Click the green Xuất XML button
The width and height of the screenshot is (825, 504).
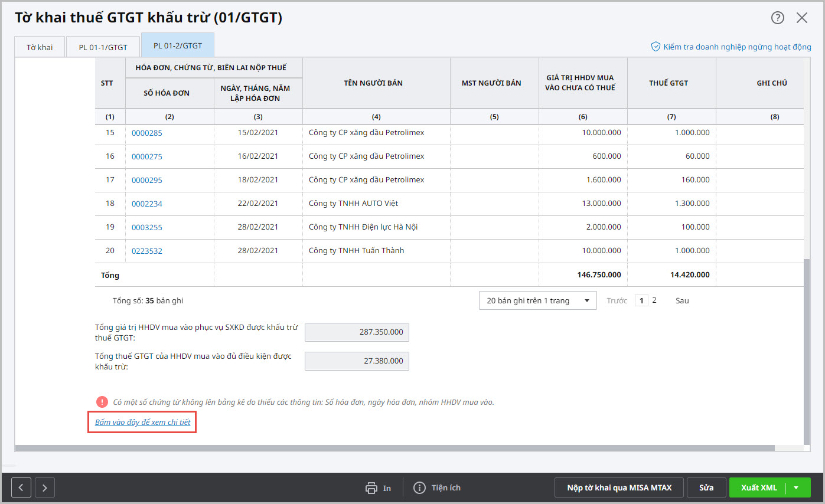758,487
